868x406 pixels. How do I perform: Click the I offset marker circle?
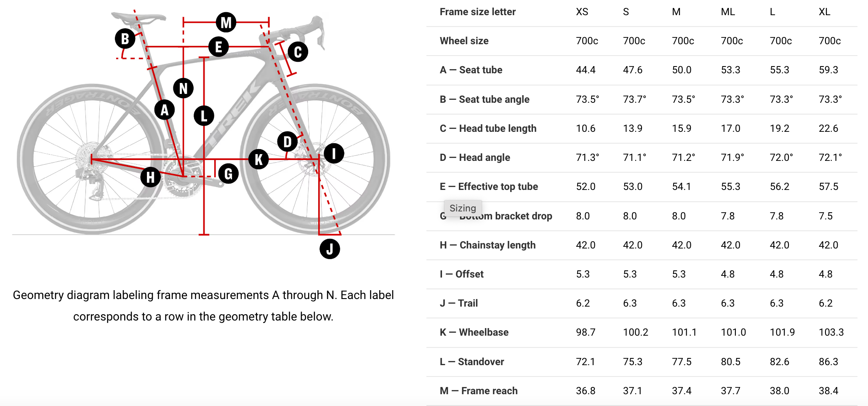coord(334,153)
